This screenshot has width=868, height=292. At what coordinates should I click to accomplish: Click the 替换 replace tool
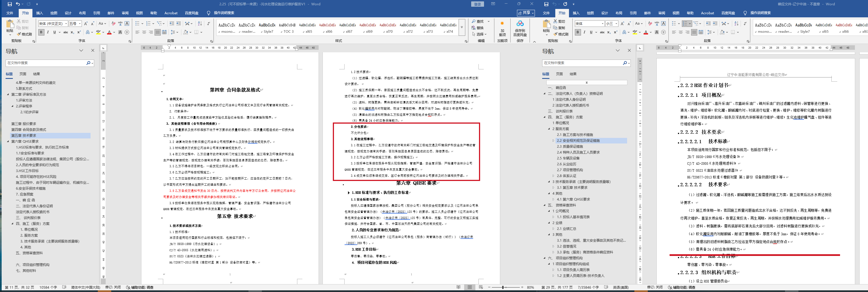click(478, 28)
